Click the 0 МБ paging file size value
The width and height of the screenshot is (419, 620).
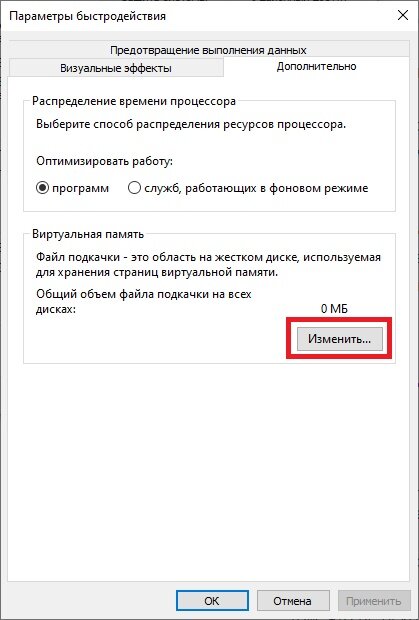coord(334,308)
